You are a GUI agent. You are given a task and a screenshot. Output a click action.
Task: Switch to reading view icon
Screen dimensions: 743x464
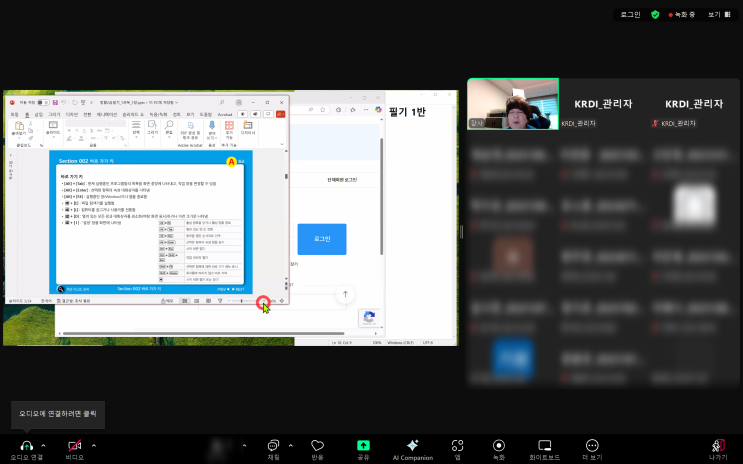pyautogui.click(x=208, y=301)
